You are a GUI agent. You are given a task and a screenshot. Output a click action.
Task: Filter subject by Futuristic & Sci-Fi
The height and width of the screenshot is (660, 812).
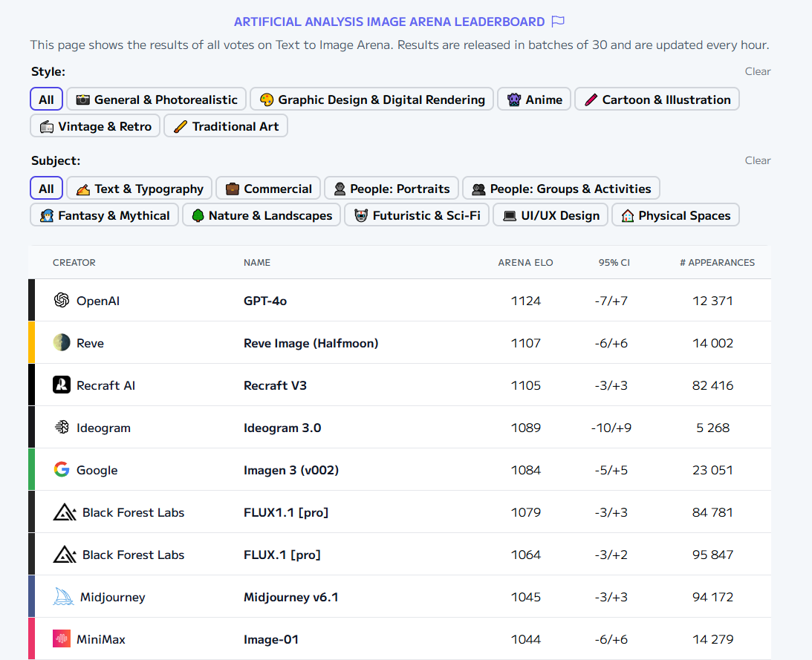pos(417,215)
